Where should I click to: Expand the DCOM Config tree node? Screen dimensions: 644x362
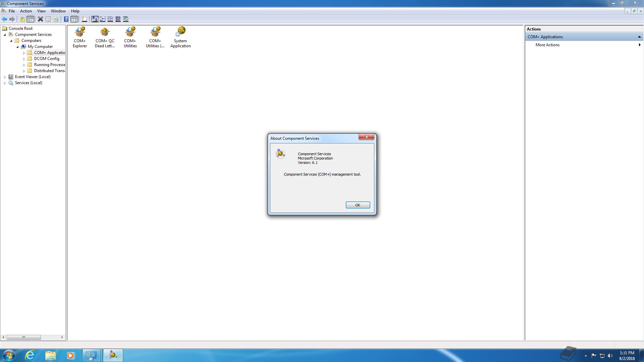point(24,59)
